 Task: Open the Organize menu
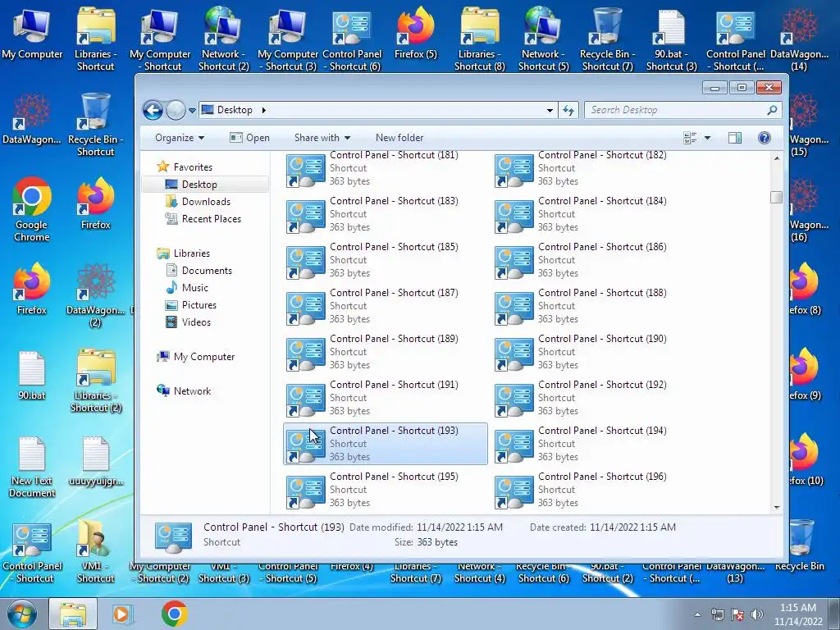pos(180,138)
